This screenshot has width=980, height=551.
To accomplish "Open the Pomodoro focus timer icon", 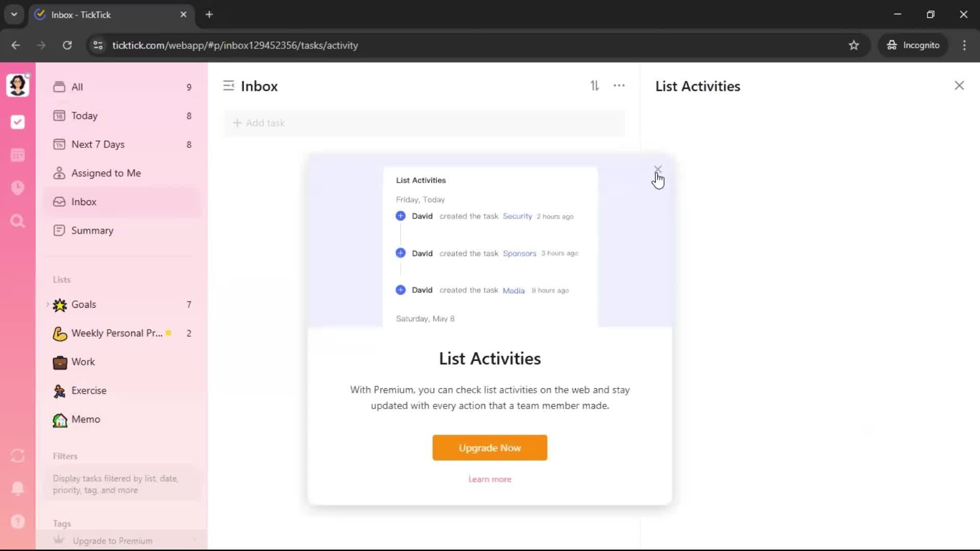I will 18,188.
